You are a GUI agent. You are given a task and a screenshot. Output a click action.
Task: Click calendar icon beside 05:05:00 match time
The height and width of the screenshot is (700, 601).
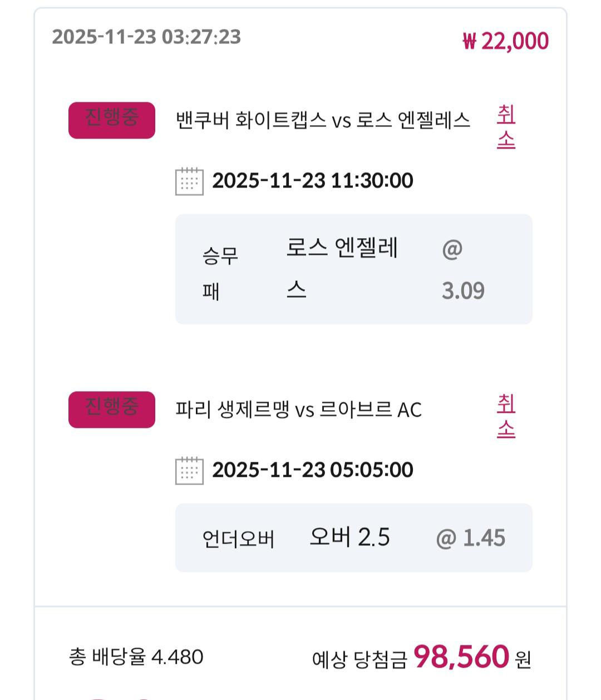189,470
